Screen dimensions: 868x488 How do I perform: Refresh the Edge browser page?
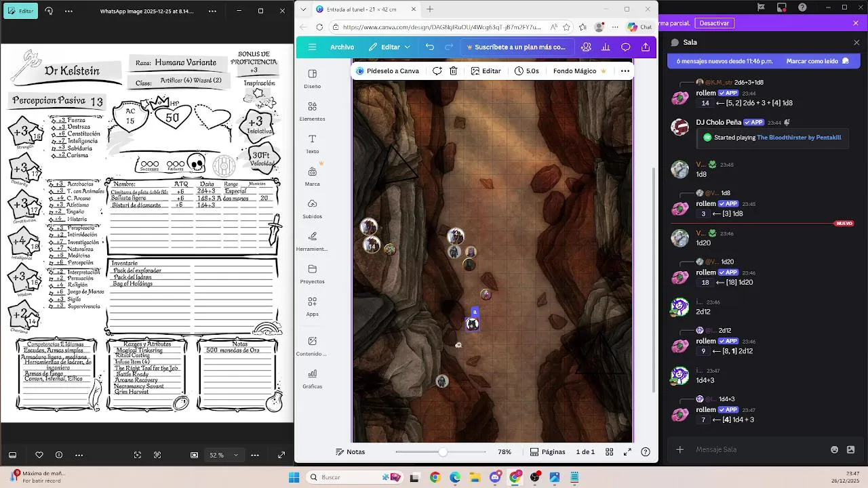coord(319,27)
